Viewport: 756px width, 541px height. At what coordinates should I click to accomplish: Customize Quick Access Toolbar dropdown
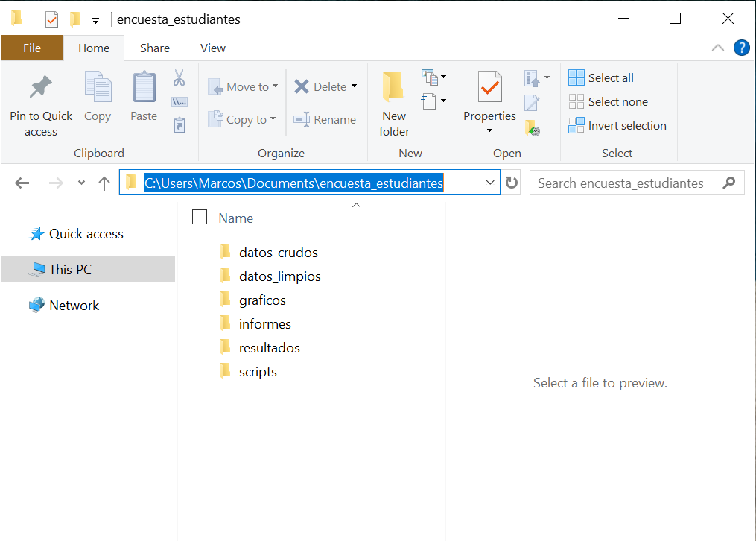[x=96, y=21]
